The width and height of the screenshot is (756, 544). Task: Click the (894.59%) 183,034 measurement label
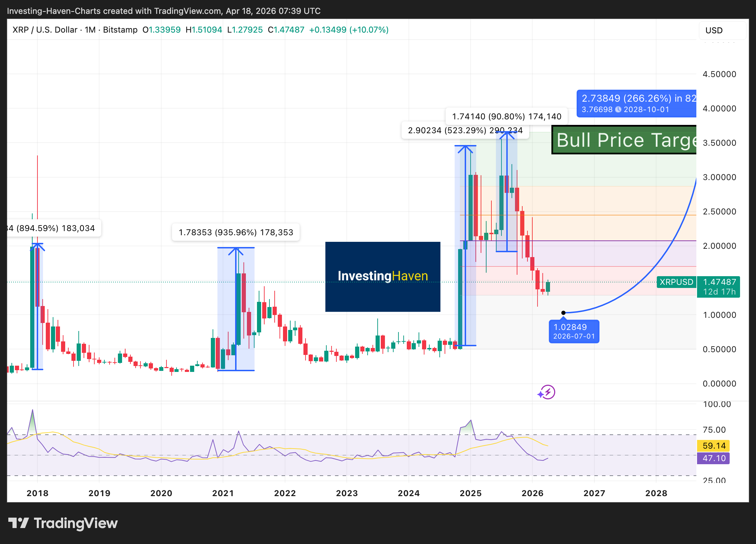[x=54, y=228]
